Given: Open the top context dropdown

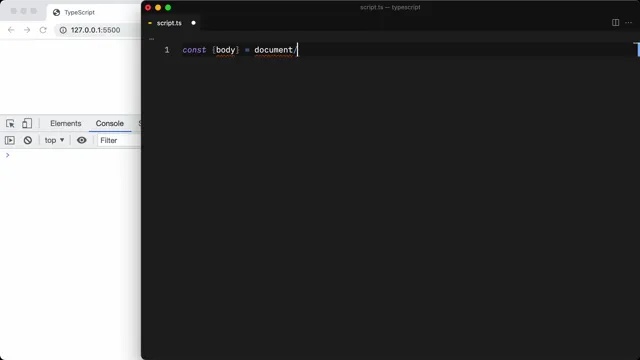Looking at the screenshot, I should click(x=54, y=140).
